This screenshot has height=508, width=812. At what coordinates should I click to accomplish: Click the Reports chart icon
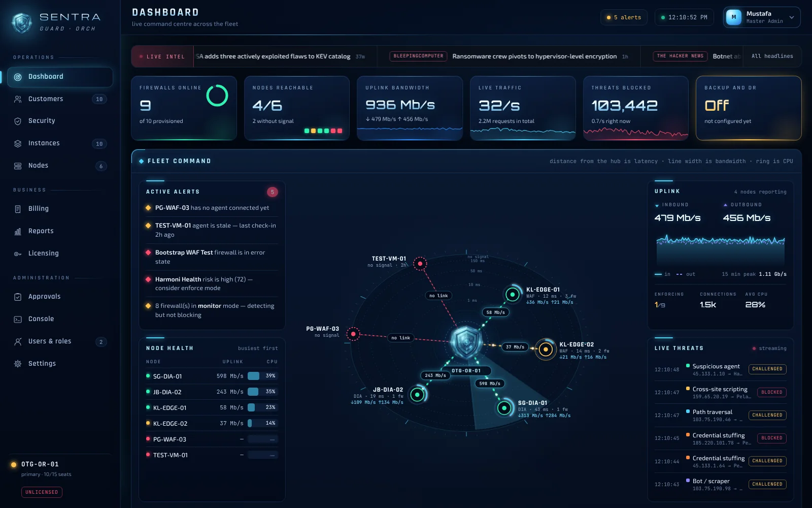click(18, 231)
